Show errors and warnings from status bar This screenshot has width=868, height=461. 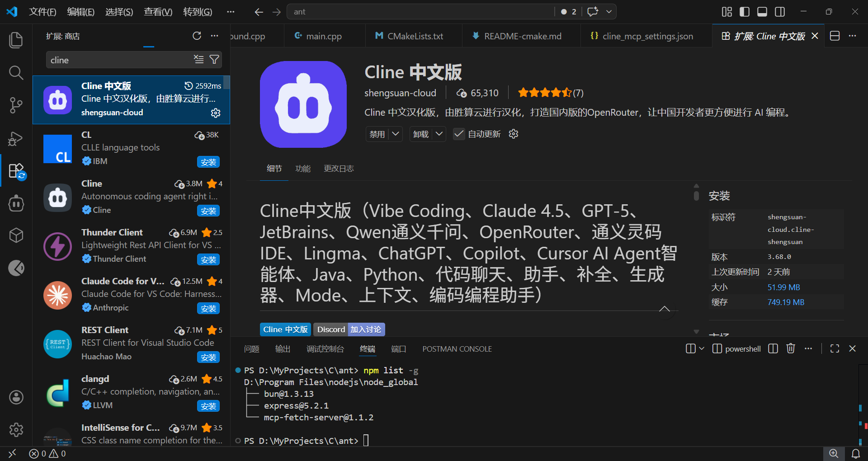47,453
